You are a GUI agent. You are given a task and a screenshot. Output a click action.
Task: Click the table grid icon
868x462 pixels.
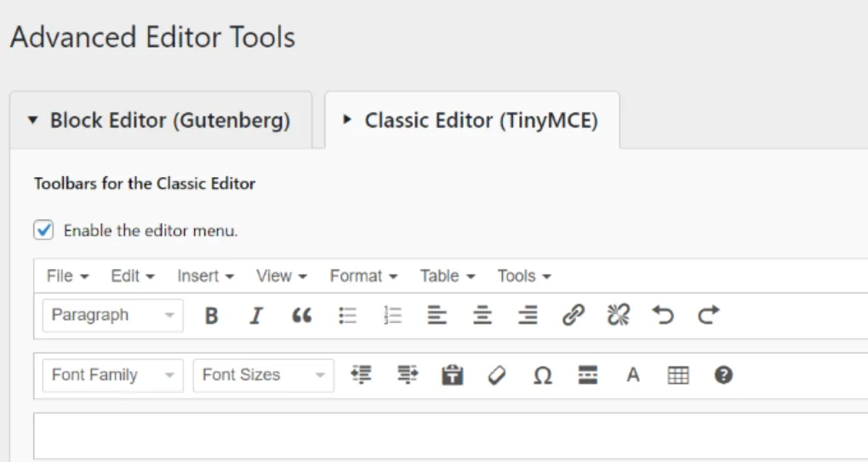click(678, 375)
